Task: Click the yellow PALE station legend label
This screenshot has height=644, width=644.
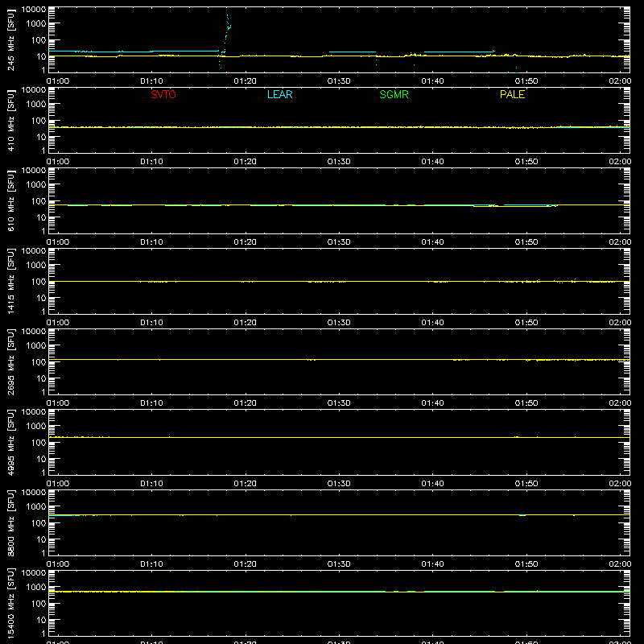Action: coord(512,94)
